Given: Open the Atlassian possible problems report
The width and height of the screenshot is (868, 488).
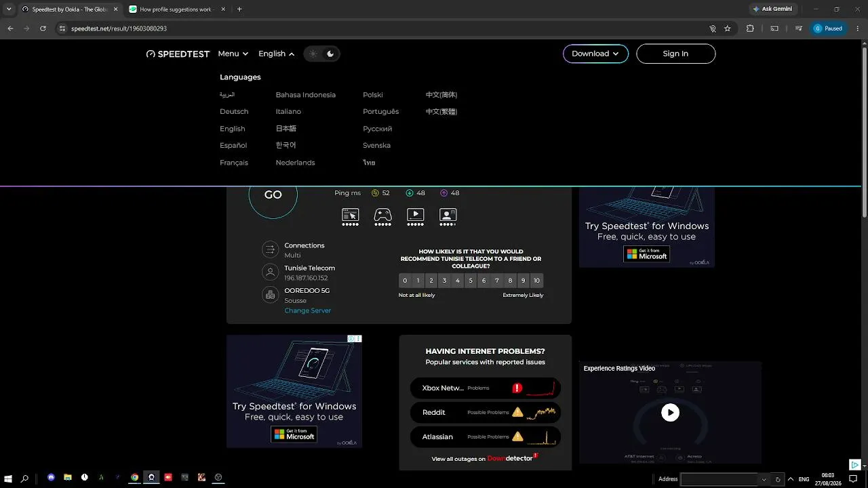Looking at the screenshot, I should [486, 436].
